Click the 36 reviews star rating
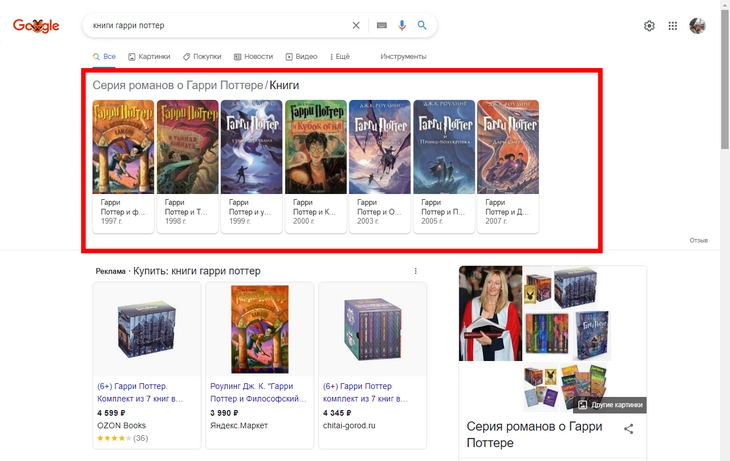The width and height of the screenshot is (730, 461). (x=122, y=438)
